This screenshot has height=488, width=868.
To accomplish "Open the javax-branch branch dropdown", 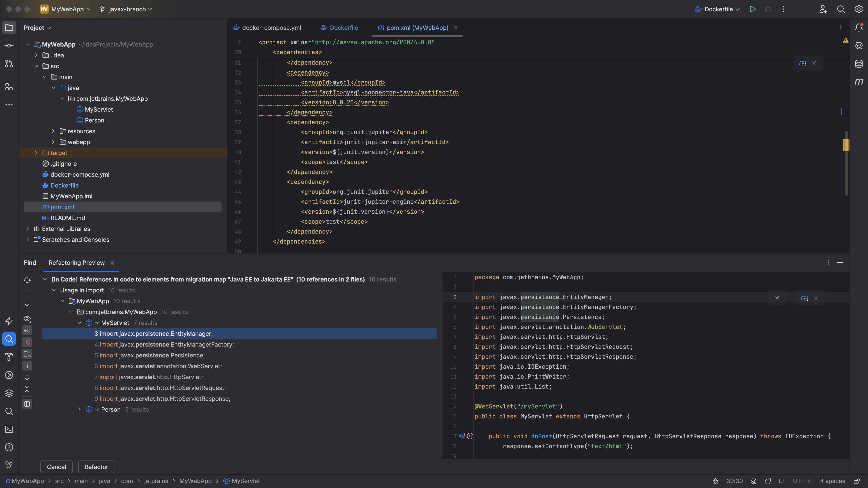I will (126, 9).
